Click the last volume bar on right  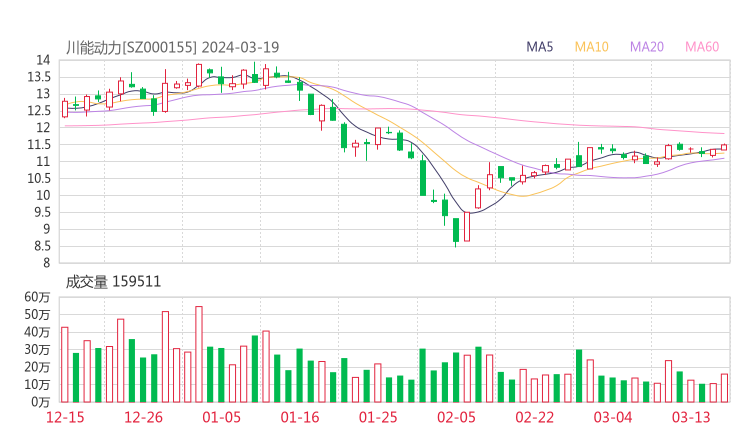724,388
